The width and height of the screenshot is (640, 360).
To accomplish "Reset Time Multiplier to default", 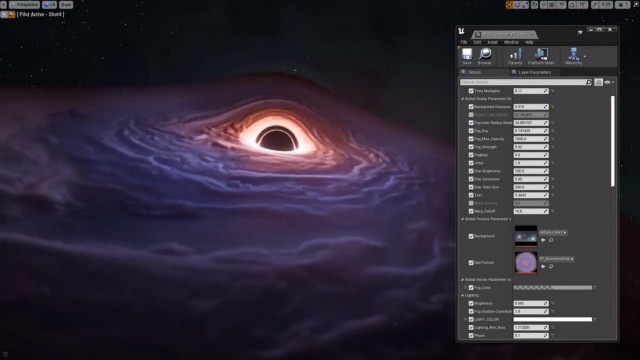I will click(x=553, y=91).
